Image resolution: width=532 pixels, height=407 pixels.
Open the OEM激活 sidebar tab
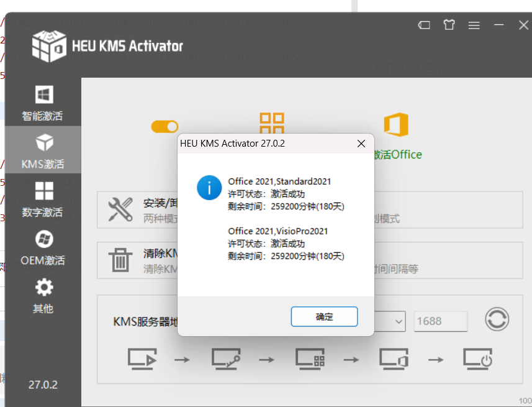pyautogui.click(x=43, y=248)
